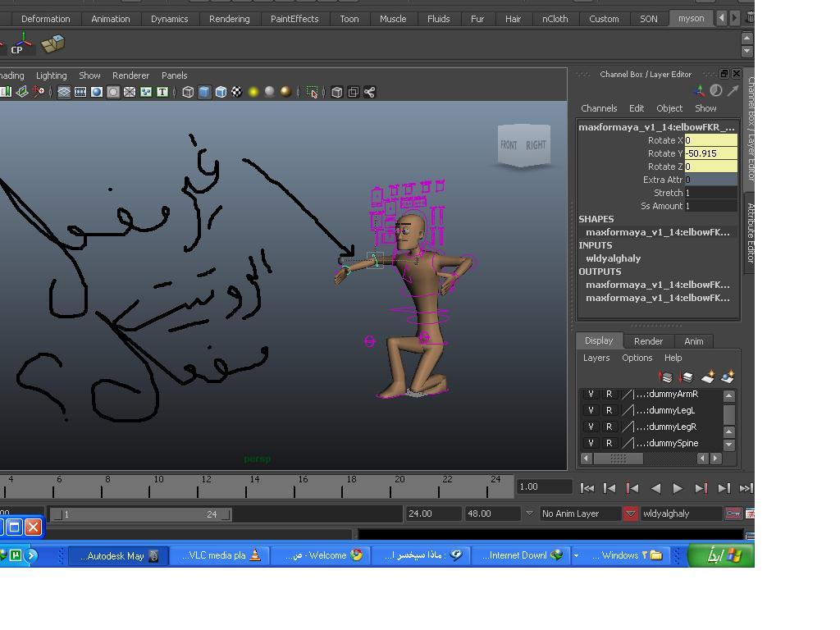
Task: Open the layer editor Options menu
Action: [637, 358]
